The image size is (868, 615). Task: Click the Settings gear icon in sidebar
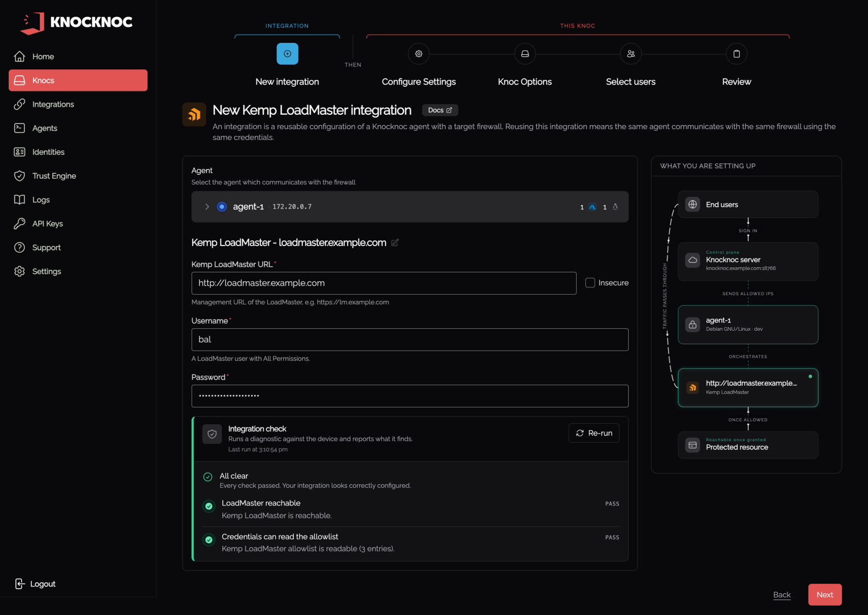pyautogui.click(x=20, y=271)
